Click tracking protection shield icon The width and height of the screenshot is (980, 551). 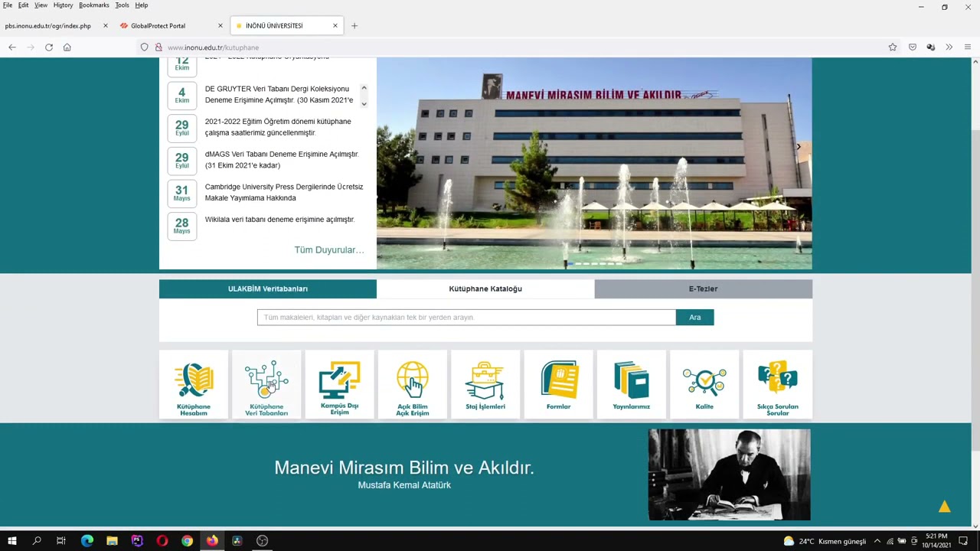tap(144, 47)
